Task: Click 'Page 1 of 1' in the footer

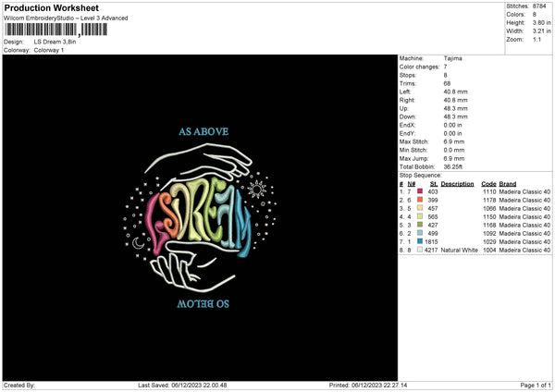Action: [x=536, y=385]
